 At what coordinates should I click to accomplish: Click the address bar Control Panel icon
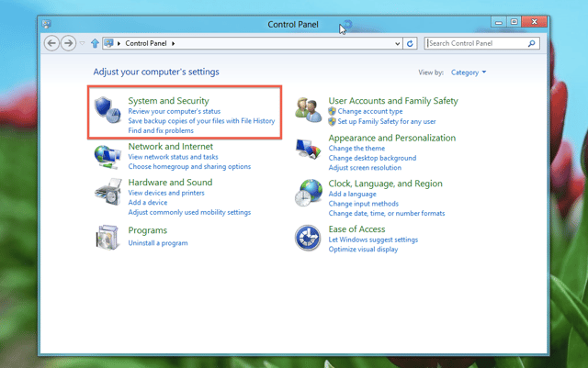108,43
